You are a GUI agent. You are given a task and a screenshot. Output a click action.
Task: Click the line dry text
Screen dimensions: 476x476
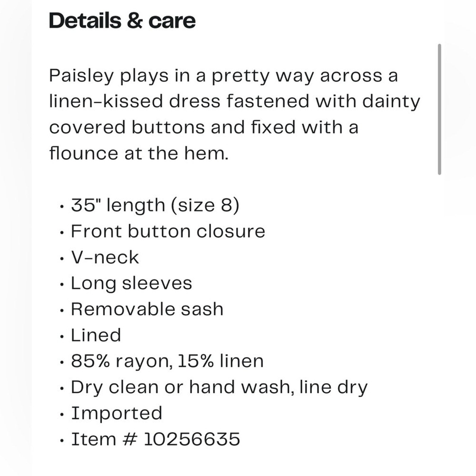pyautogui.click(x=333, y=387)
